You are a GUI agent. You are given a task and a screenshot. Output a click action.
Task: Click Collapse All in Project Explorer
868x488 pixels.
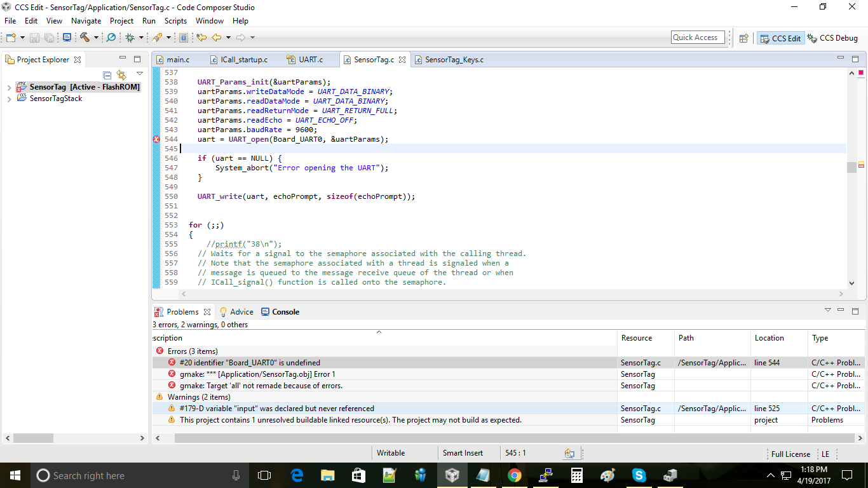[107, 75]
